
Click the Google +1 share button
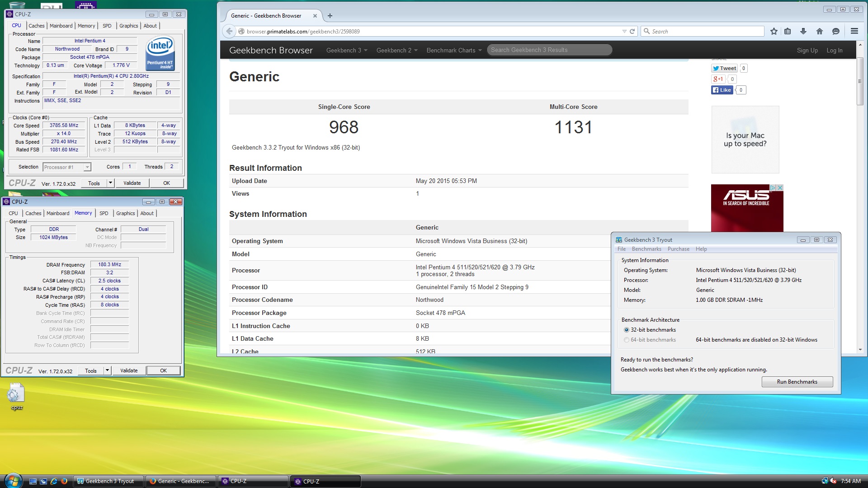718,79
